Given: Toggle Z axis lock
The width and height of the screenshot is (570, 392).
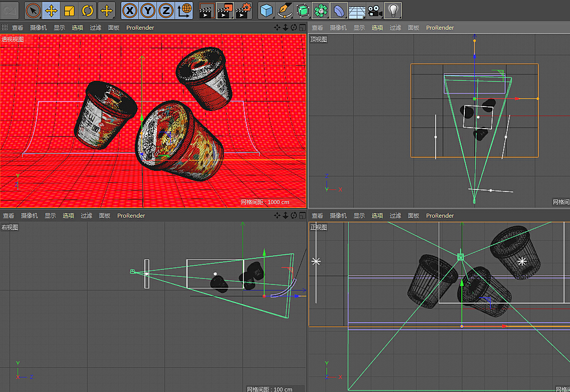Looking at the screenshot, I should click(x=166, y=11).
